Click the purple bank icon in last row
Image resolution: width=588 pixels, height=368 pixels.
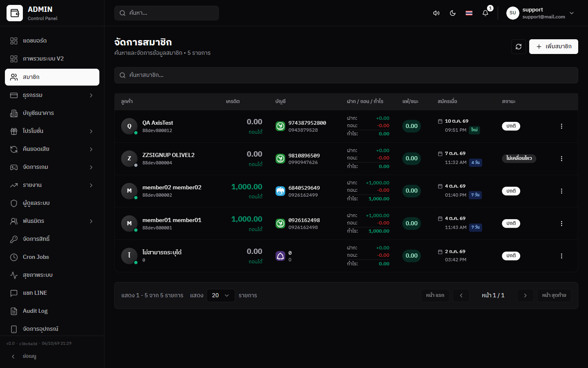(280, 256)
